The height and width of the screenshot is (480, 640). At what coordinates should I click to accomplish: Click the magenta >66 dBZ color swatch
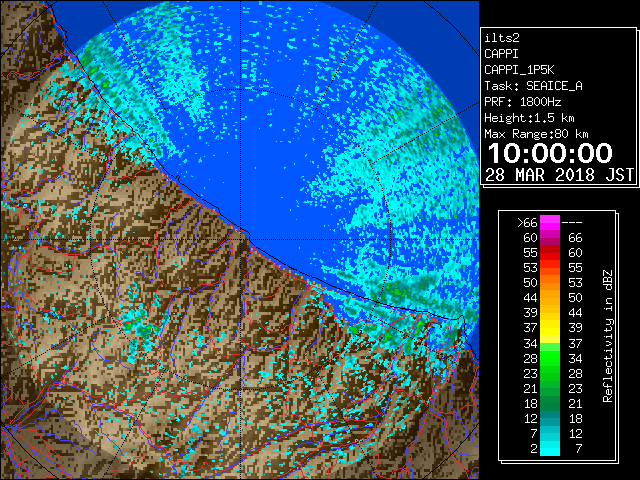(550, 222)
